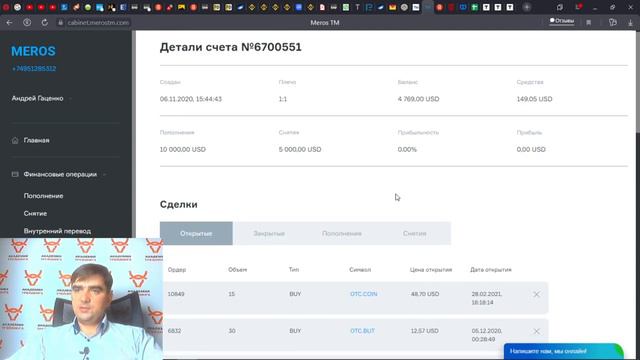Click the sidebar's vertical scrollbar
This screenshot has height=360, width=640.
coord(133,135)
